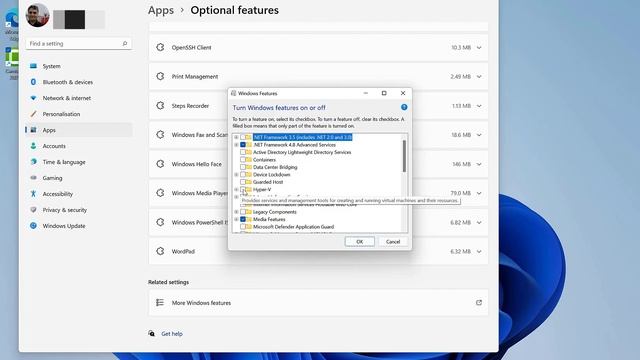This screenshot has width=640, height=360.
Task: Expand .NET Framework 4.8 Advanced Services node
Action: [x=236, y=145]
